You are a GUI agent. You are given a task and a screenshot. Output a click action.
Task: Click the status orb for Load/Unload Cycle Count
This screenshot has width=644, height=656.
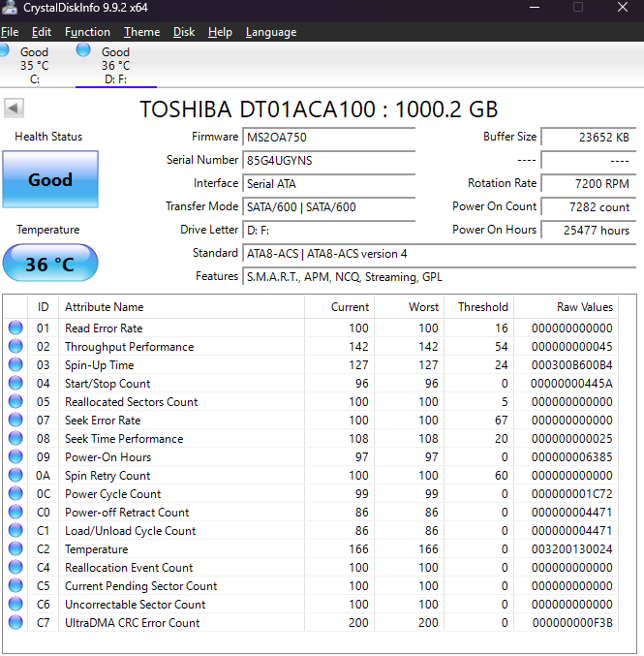pyautogui.click(x=15, y=530)
